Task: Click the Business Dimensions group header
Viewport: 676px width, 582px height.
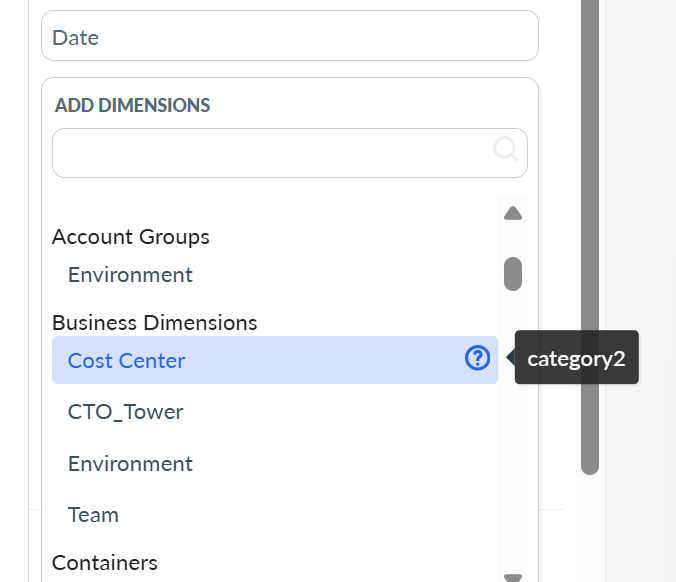Action: coord(155,323)
